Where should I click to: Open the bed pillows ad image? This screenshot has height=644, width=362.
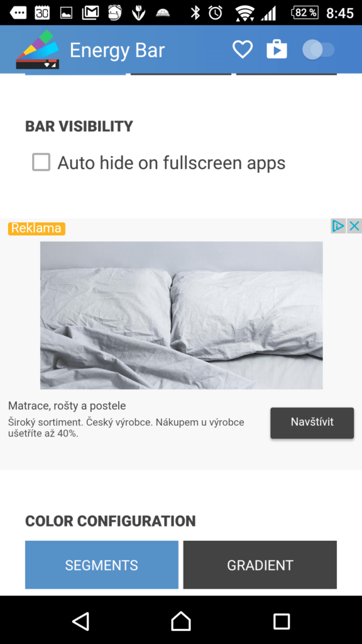pyautogui.click(x=182, y=315)
